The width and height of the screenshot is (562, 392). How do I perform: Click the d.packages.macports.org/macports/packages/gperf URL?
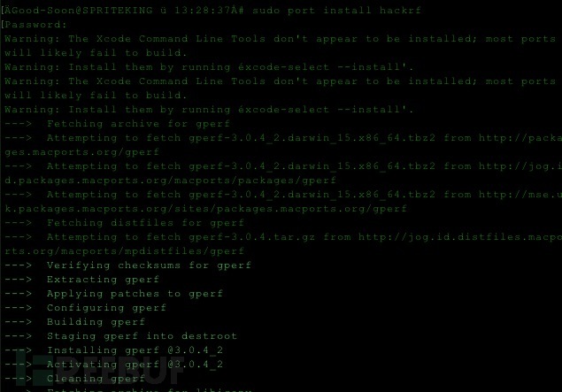tap(170, 181)
